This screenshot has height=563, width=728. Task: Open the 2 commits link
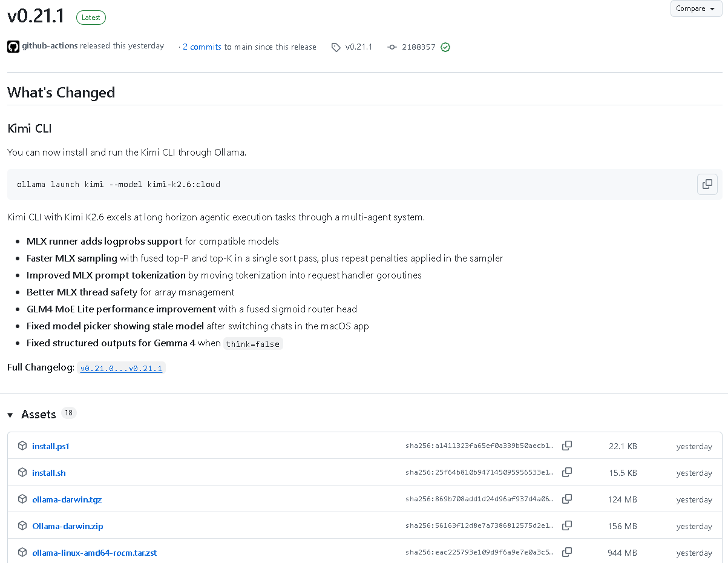click(x=202, y=47)
